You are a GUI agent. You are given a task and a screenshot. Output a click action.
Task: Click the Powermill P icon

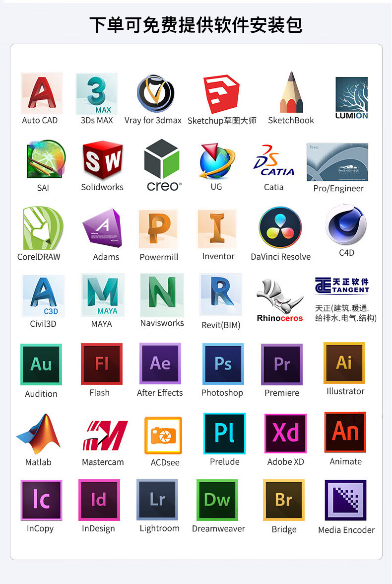coord(158,228)
